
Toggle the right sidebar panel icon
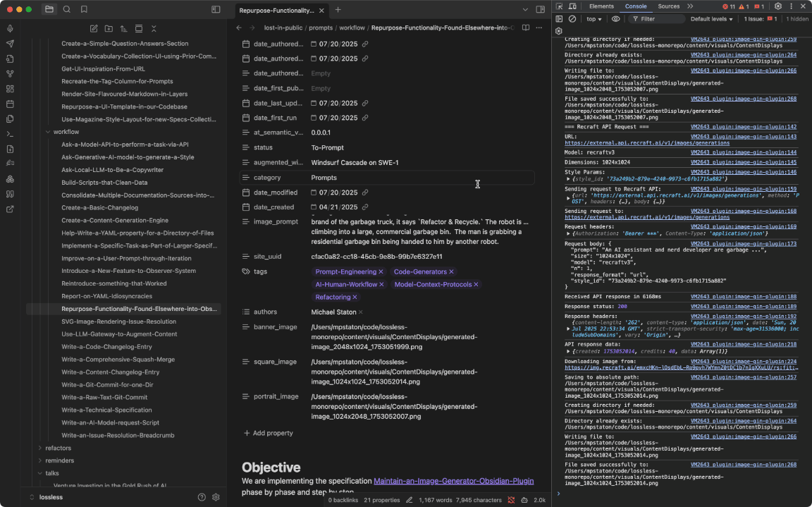[x=540, y=9]
